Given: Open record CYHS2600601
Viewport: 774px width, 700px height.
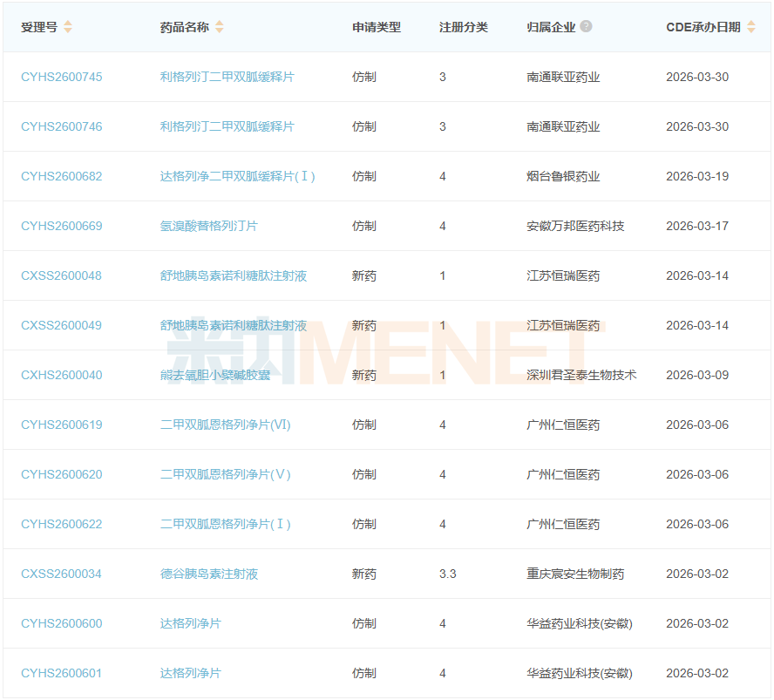Looking at the screenshot, I should (61, 673).
